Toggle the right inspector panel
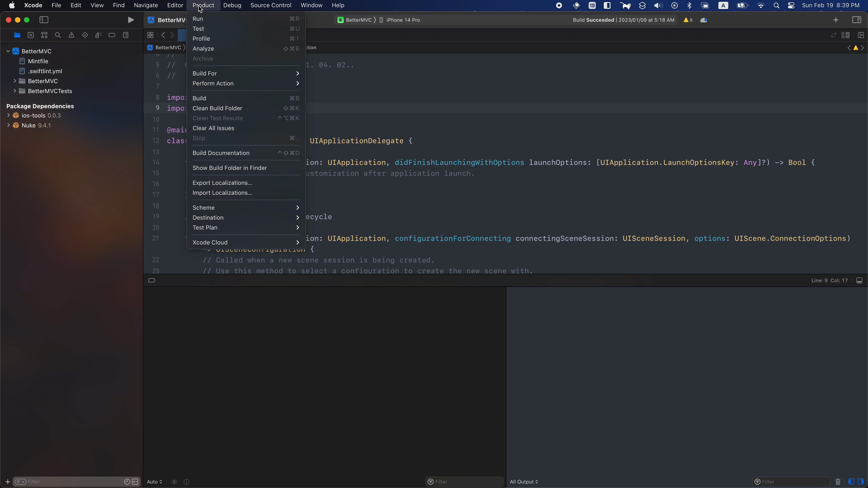Viewport: 868px width, 488px height. click(856, 20)
